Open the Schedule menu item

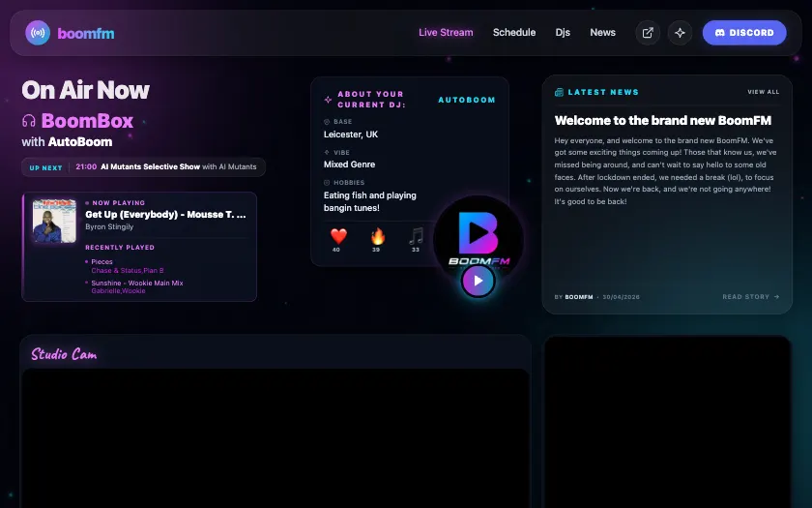pyautogui.click(x=514, y=32)
